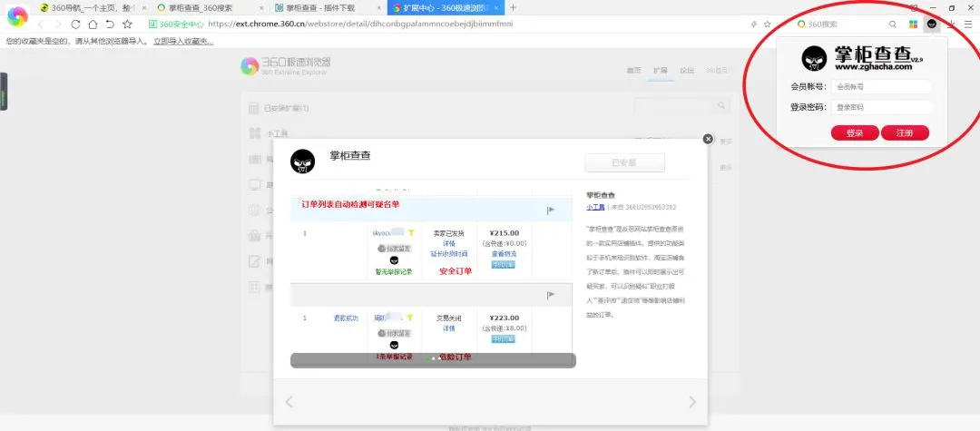Click the 360安全中心 site badge
980x431 pixels.
tap(176, 24)
